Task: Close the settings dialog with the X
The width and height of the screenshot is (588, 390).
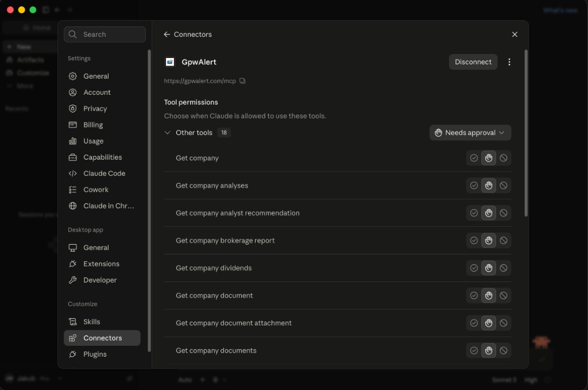Action: pos(514,34)
